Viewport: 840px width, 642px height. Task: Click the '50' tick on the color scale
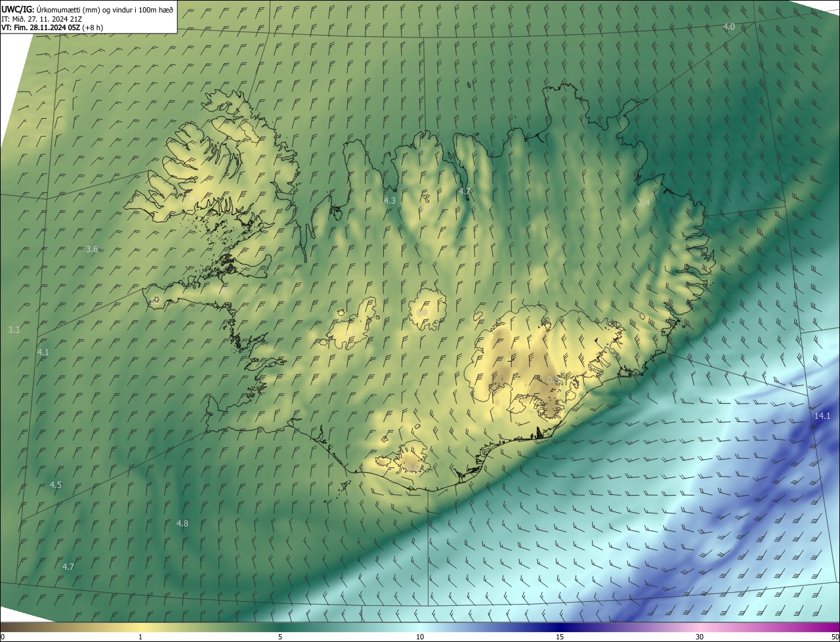coord(835,637)
